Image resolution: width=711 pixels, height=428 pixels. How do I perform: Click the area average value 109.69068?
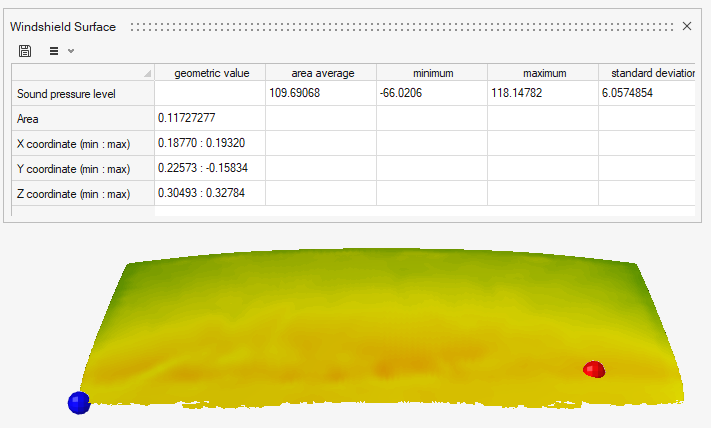click(x=321, y=94)
